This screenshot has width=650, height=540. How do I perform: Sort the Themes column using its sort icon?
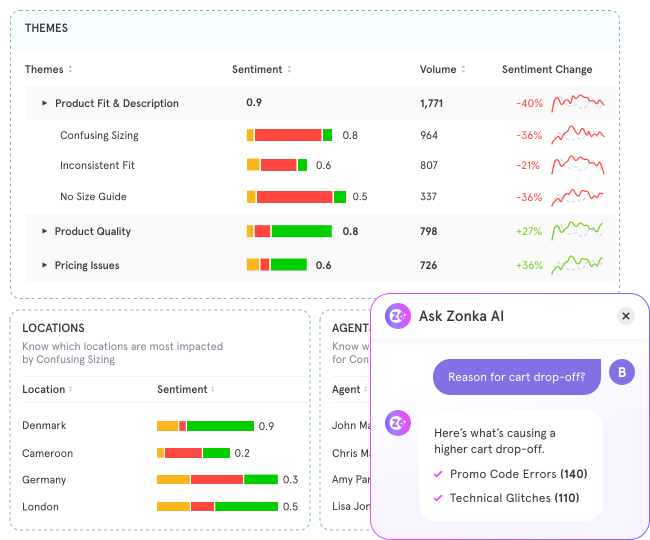(x=70, y=70)
